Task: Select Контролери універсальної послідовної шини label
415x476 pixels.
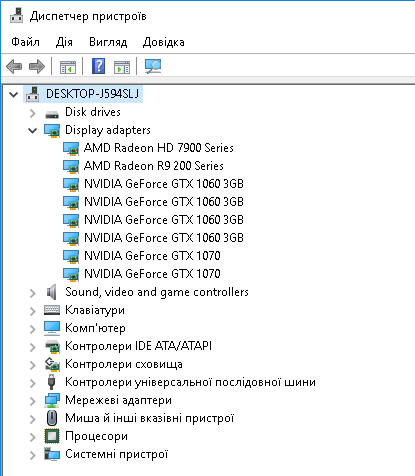Action: click(x=190, y=382)
